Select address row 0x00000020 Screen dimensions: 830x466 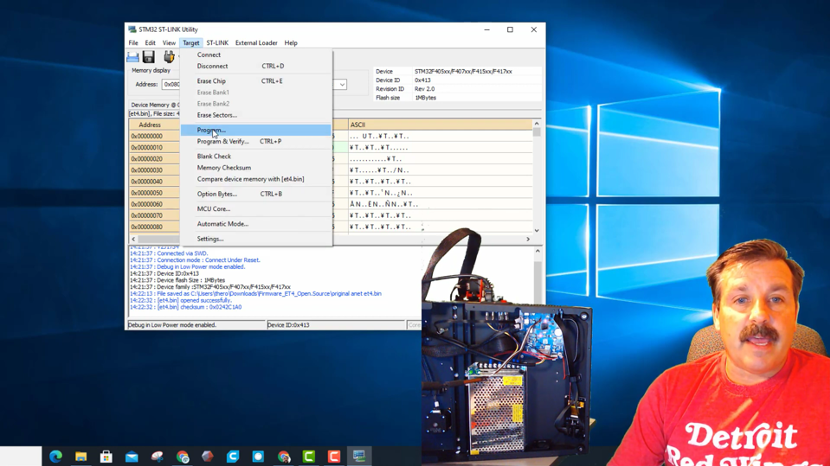pos(147,159)
